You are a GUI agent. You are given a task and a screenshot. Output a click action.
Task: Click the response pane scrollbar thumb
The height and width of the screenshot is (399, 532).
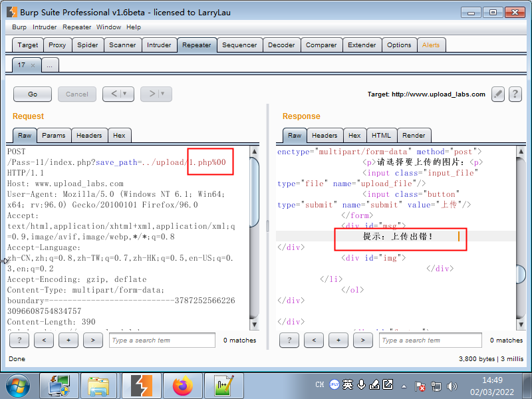tap(521, 273)
